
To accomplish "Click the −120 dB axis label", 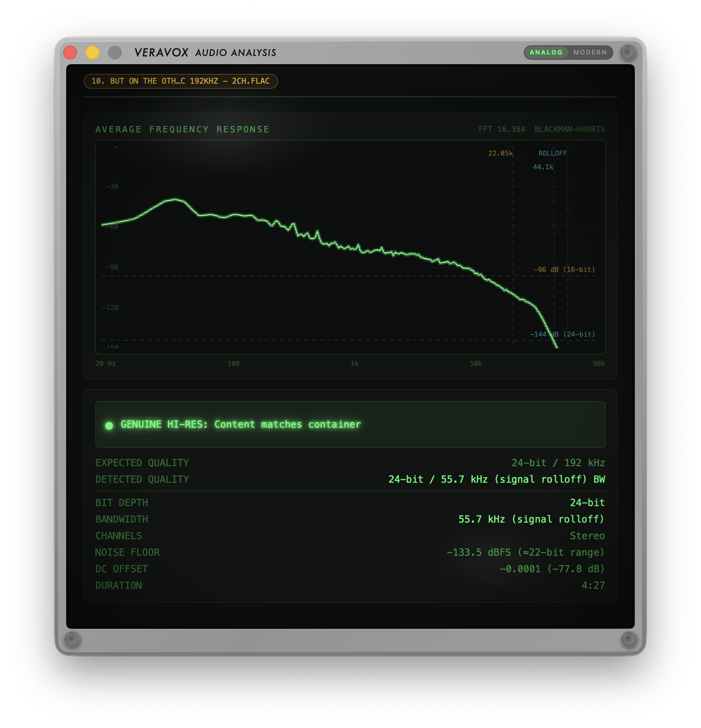I will [x=110, y=308].
